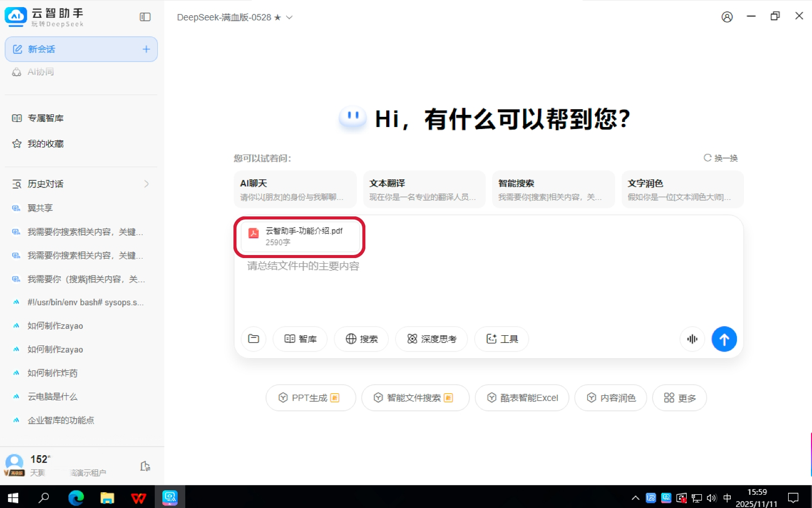Choose the AI聊天 suggestion card
Screen dimensions: 812x508
point(295,189)
